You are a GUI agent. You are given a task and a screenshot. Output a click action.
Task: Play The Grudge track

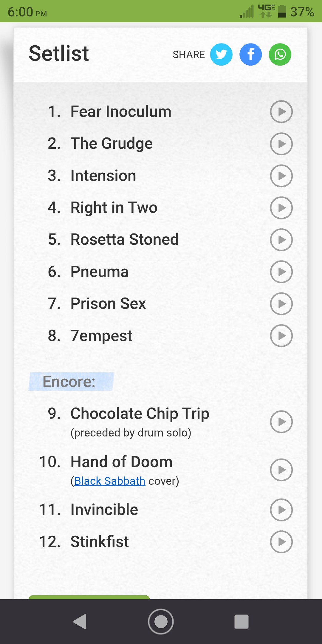point(281,144)
